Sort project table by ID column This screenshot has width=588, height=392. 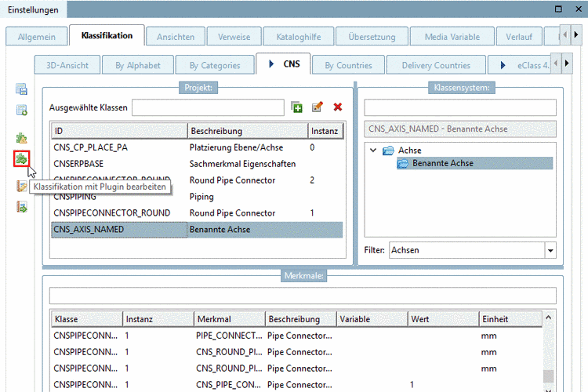[x=119, y=131]
